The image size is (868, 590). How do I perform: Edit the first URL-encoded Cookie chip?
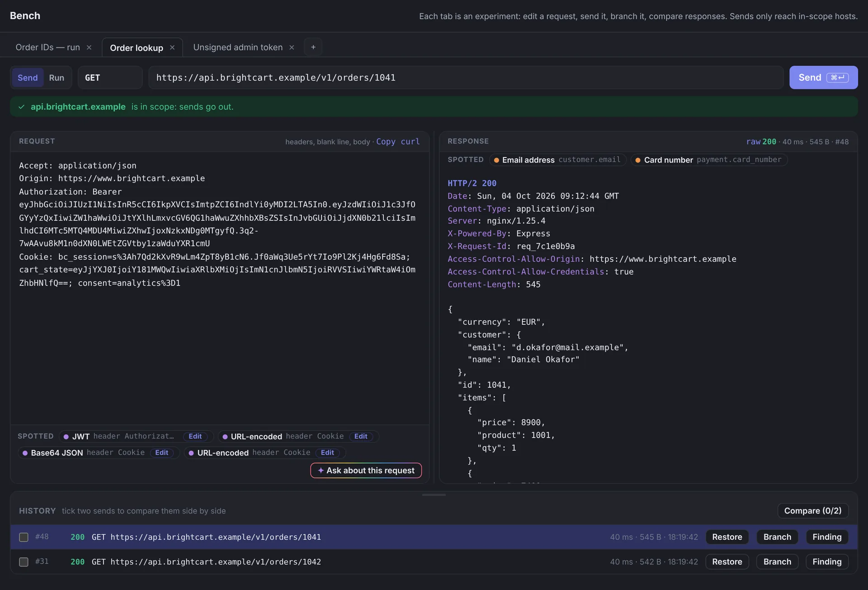click(x=361, y=436)
